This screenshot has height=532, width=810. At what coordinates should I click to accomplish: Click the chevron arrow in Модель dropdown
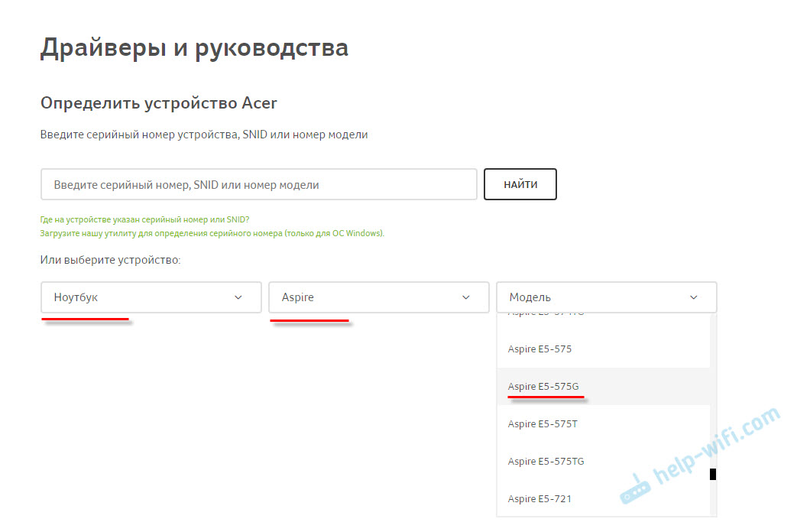693,297
